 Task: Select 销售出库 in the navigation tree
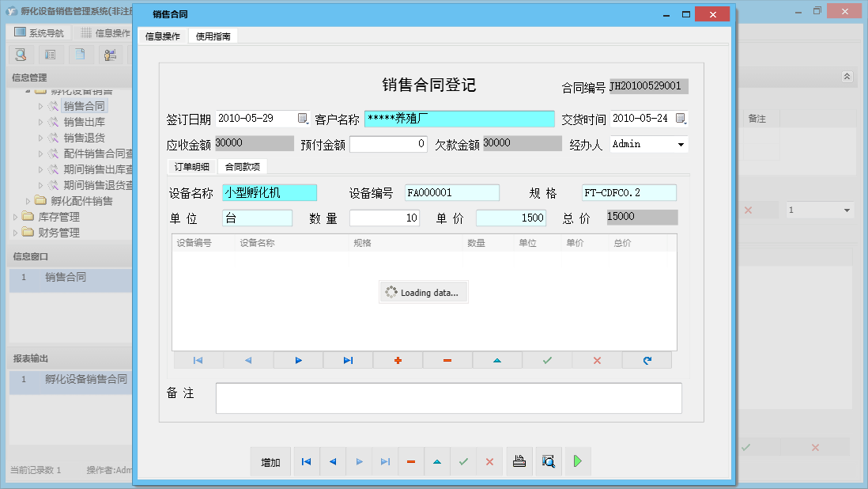tap(84, 121)
